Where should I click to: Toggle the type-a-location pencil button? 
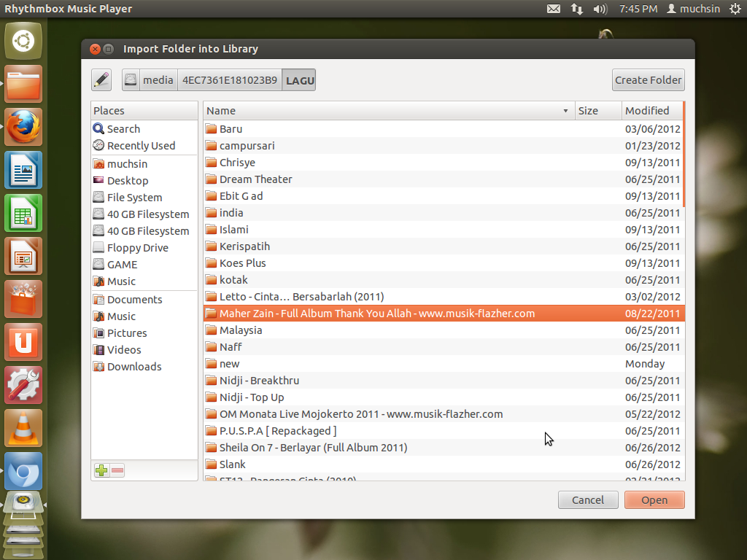click(x=101, y=80)
